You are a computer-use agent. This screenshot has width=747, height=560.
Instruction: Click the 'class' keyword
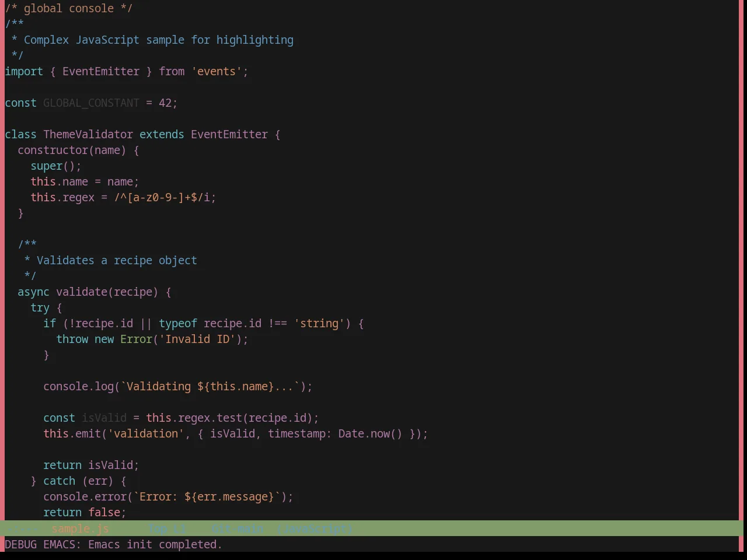tap(21, 134)
